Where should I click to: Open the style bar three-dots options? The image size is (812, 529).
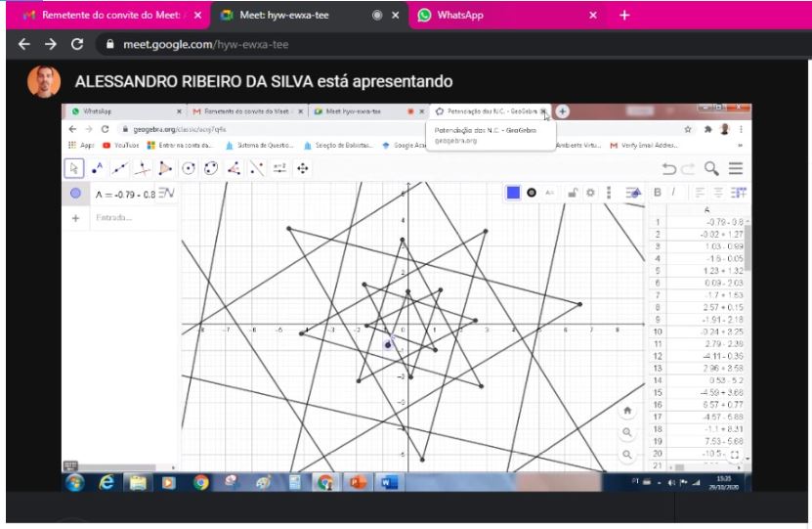609,193
